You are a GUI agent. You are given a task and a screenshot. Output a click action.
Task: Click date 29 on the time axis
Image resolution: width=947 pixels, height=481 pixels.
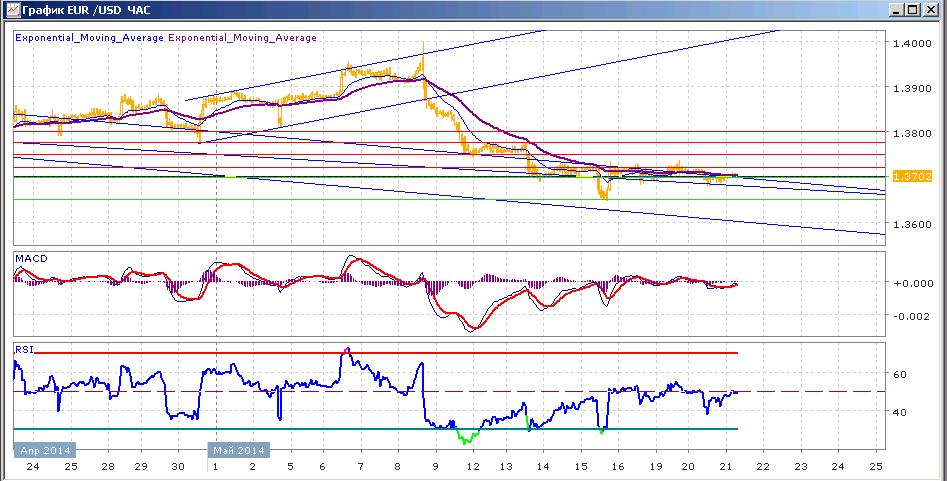coord(141,467)
